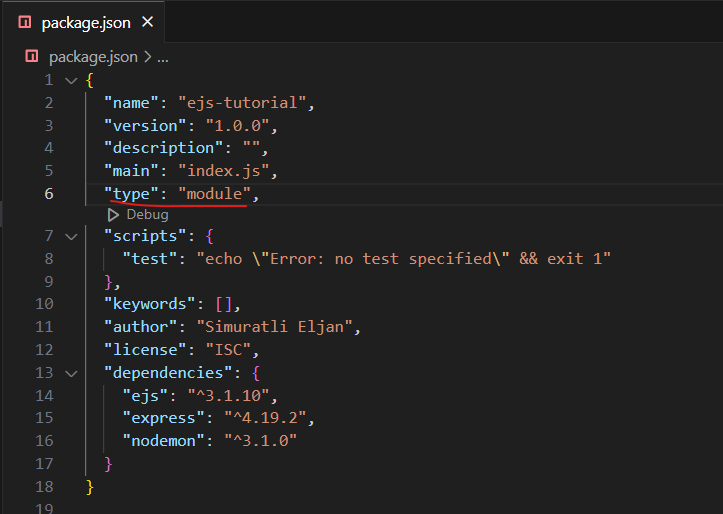Place cursor in "module" value text
This screenshot has height=514, width=723.
[214, 194]
